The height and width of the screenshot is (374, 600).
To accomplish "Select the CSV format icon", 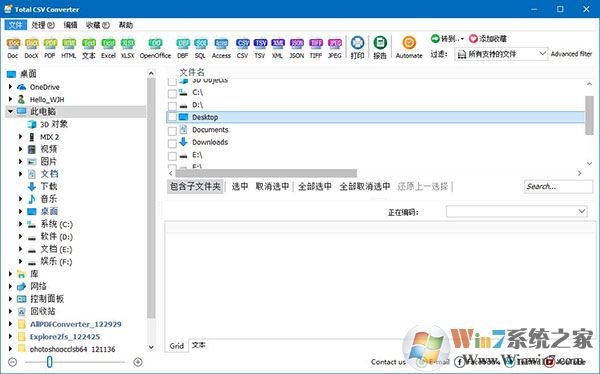I will coord(242,48).
